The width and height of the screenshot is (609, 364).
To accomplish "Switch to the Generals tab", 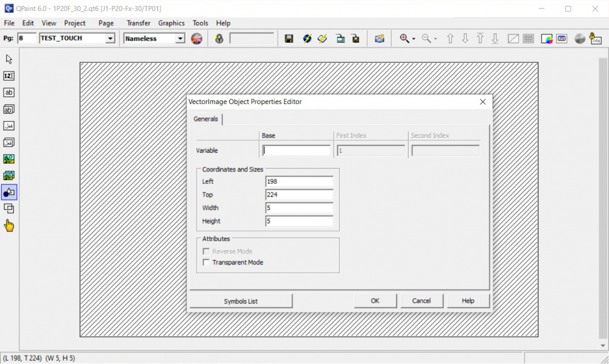I will [206, 119].
